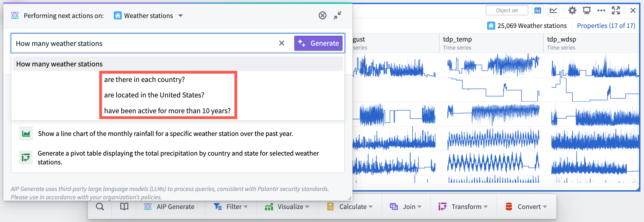Click the tdp_wdsp column header

point(592,43)
